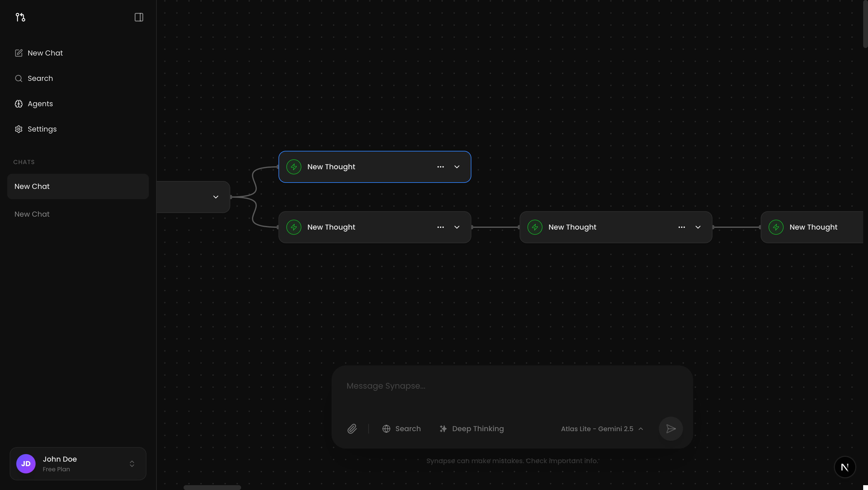Click the Message Synapse input field

(x=472, y=386)
